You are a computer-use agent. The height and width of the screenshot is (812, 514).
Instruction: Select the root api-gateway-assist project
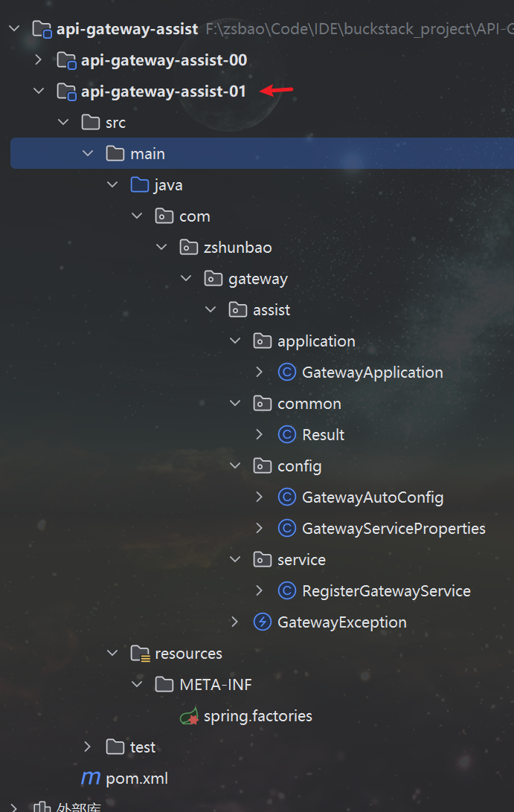tap(127, 29)
